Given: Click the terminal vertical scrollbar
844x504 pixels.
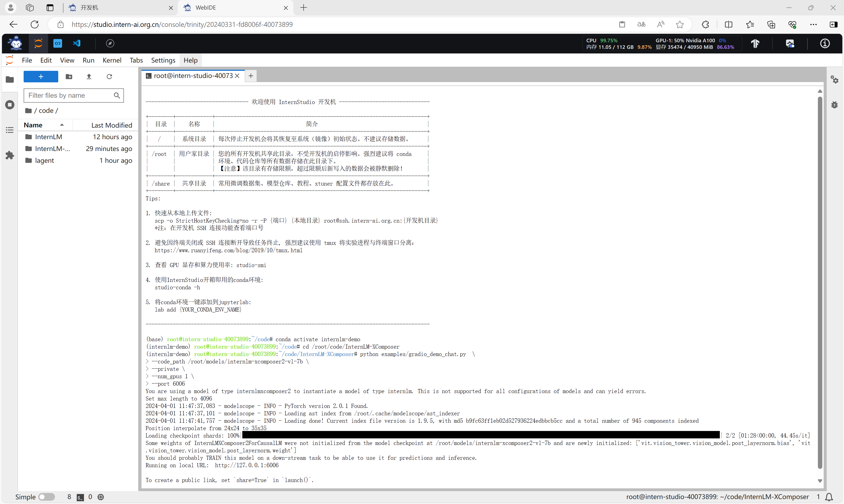Looking at the screenshot, I should [x=820, y=282].
